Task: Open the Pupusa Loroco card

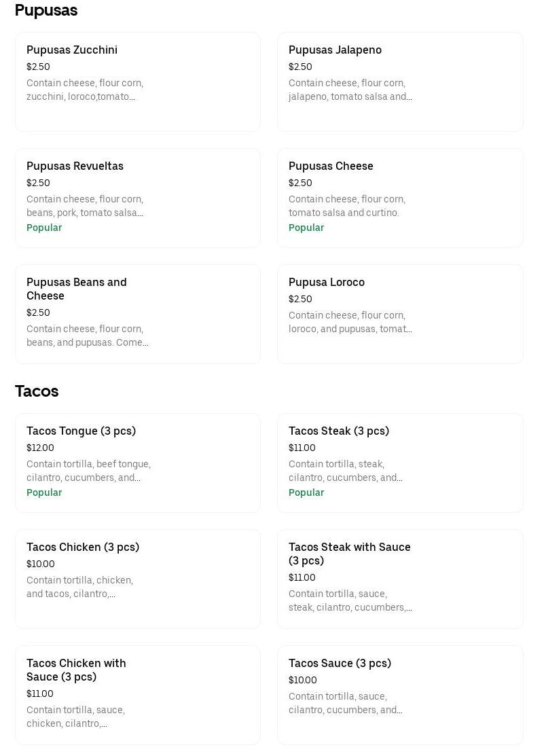Action: point(400,314)
